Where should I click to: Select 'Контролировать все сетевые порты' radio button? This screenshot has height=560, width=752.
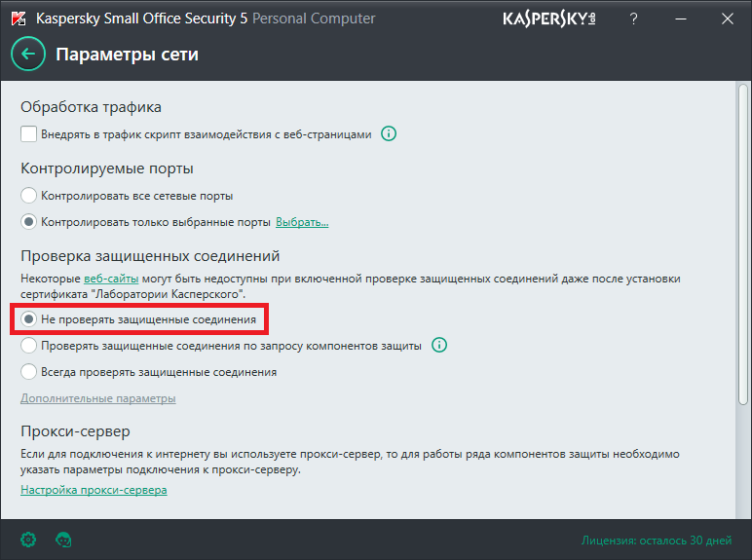29,196
